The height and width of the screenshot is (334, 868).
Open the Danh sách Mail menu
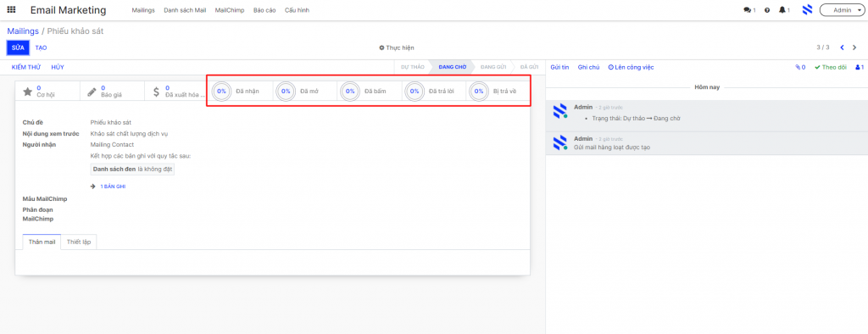click(x=185, y=10)
